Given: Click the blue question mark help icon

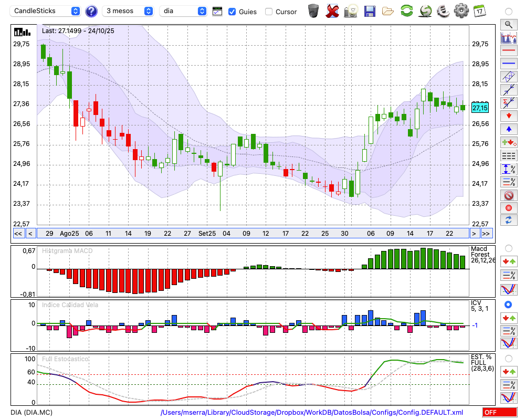Looking at the screenshot, I should tap(91, 12).
